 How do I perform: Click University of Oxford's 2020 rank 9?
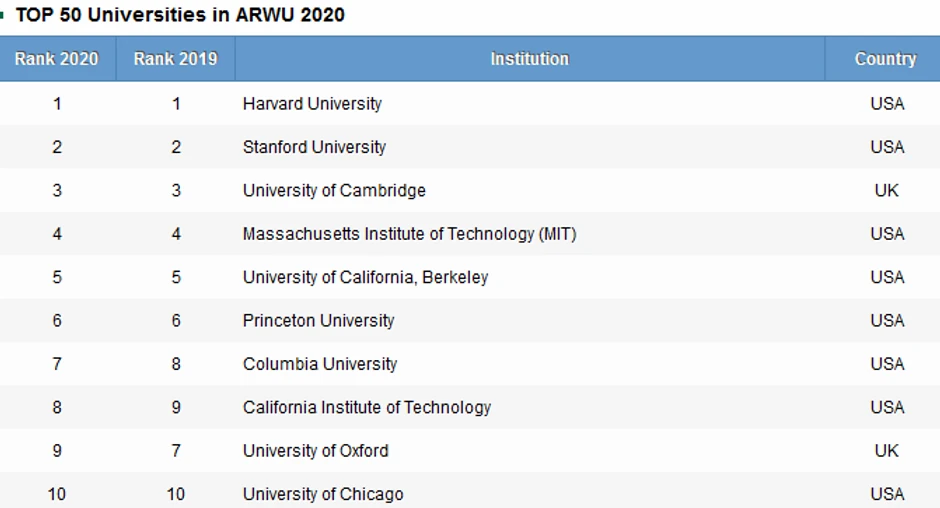(x=57, y=451)
